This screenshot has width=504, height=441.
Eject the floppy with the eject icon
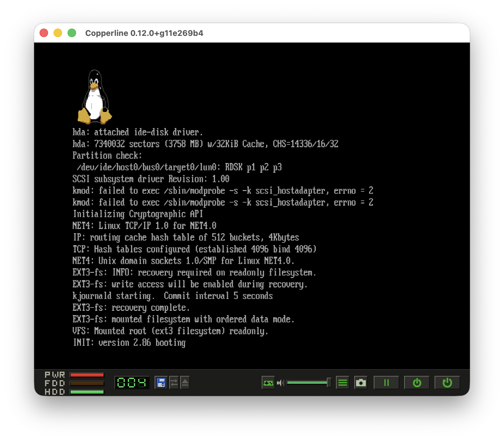[x=185, y=383]
